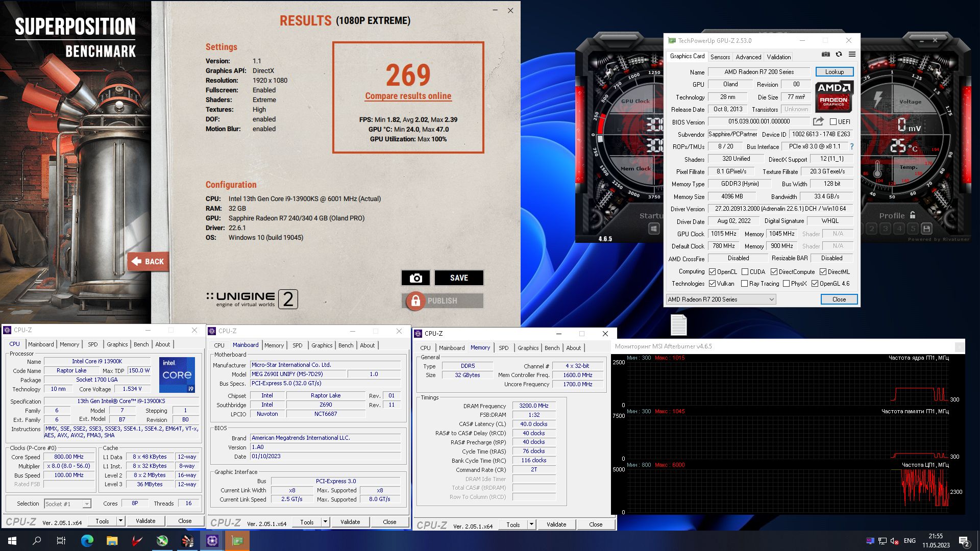Click the network tray icon

(882, 541)
